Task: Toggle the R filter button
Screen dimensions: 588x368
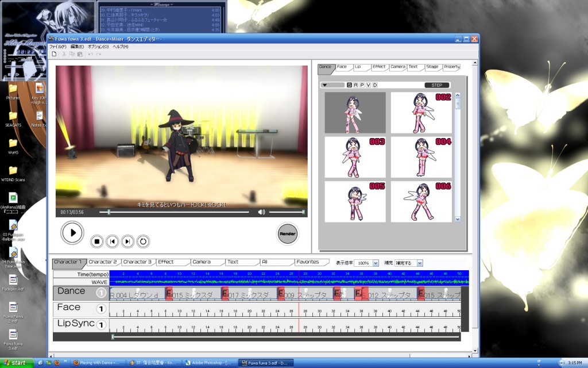Action: coord(355,85)
